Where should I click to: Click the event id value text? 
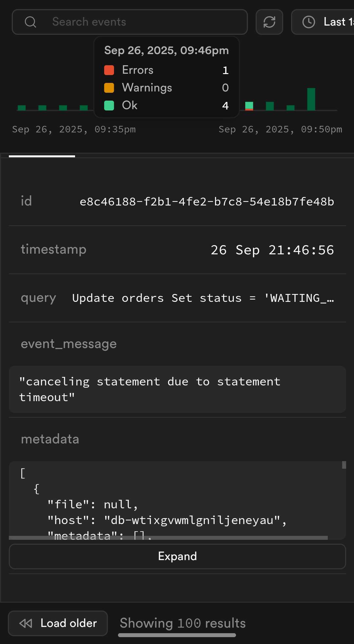pyautogui.click(x=207, y=202)
